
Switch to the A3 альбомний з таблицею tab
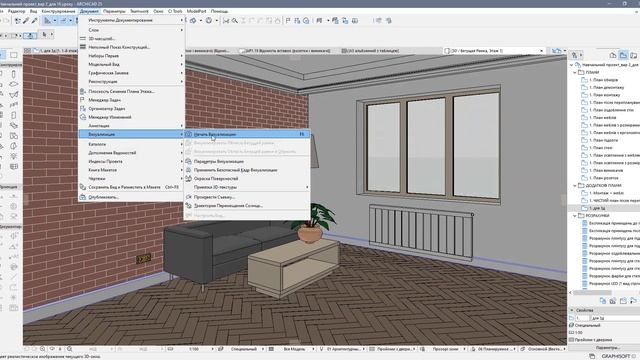tap(370, 51)
